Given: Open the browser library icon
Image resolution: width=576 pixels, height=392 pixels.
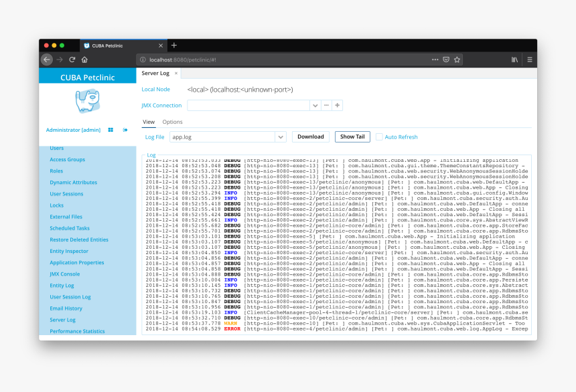Looking at the screenshot, I should click(514, 60).
